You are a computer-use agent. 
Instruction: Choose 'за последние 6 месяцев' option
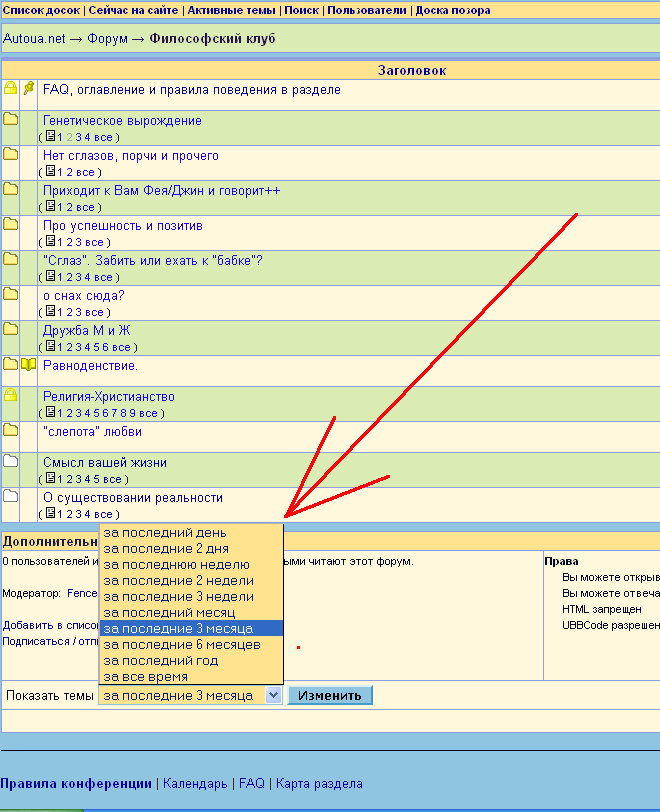181,644
